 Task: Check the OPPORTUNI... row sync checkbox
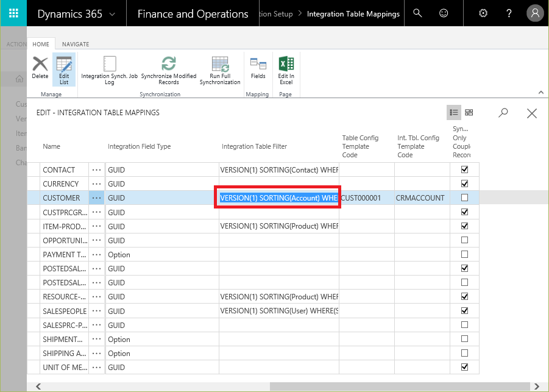[465, 240]
